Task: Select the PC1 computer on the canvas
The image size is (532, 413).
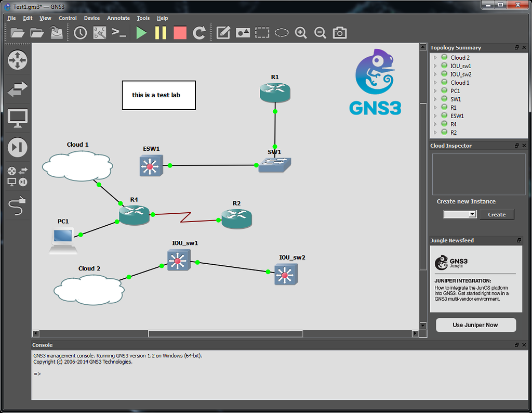Action: [x=63, y=241]
